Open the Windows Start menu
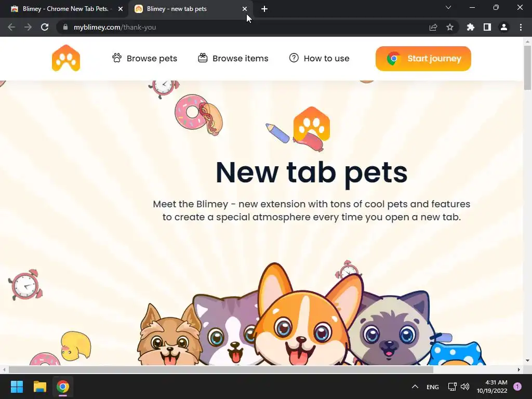 click(x=17, y=387)
